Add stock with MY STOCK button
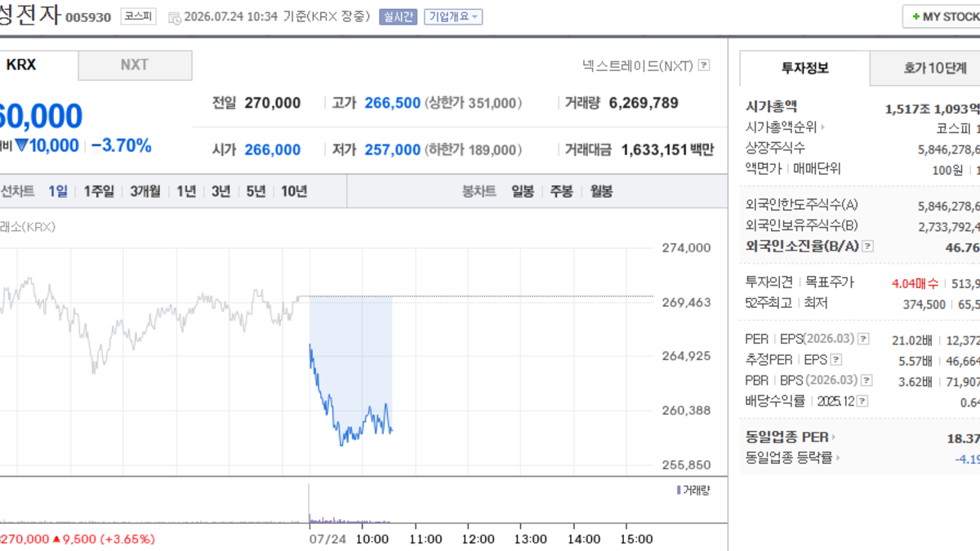 tap(941, 16)
